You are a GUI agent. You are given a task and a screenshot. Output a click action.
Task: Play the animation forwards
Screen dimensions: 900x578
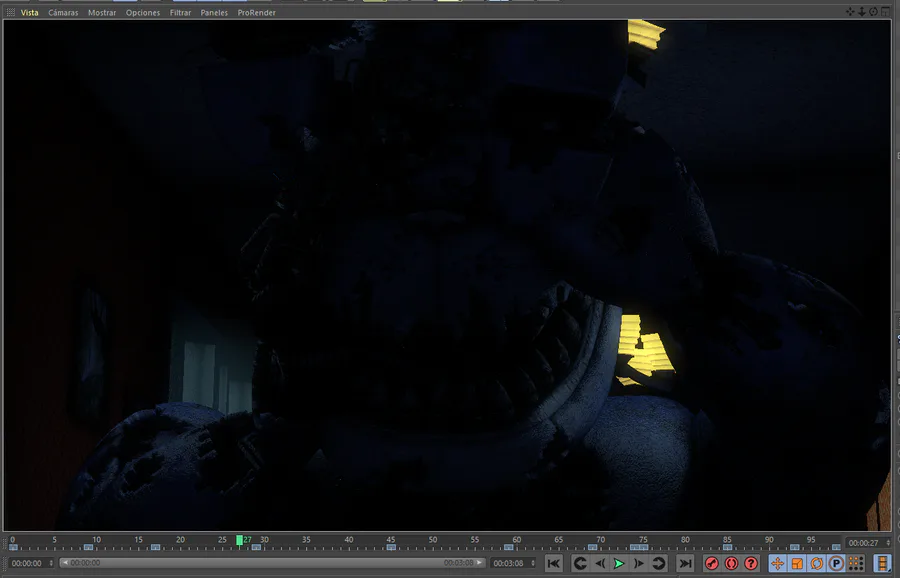point(619,564)
